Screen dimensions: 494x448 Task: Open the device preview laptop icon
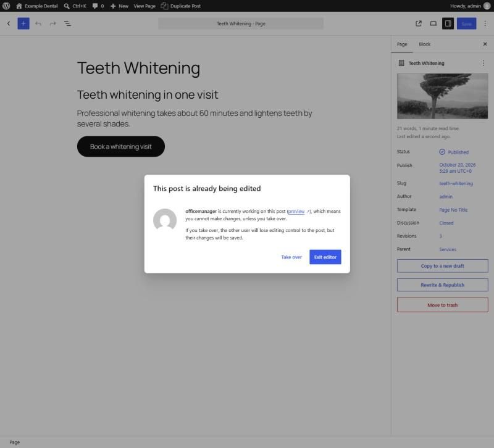point(433,23)
